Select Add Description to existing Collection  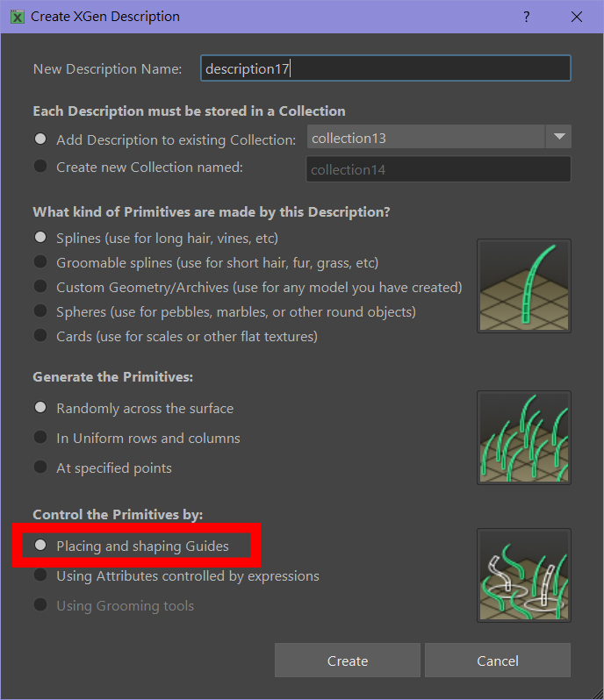pyautogui.click(x=40, y=139)
